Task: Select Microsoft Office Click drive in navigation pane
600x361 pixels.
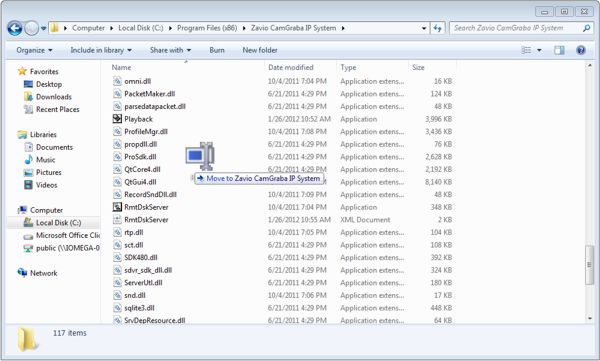Action: tap(67, 235)
